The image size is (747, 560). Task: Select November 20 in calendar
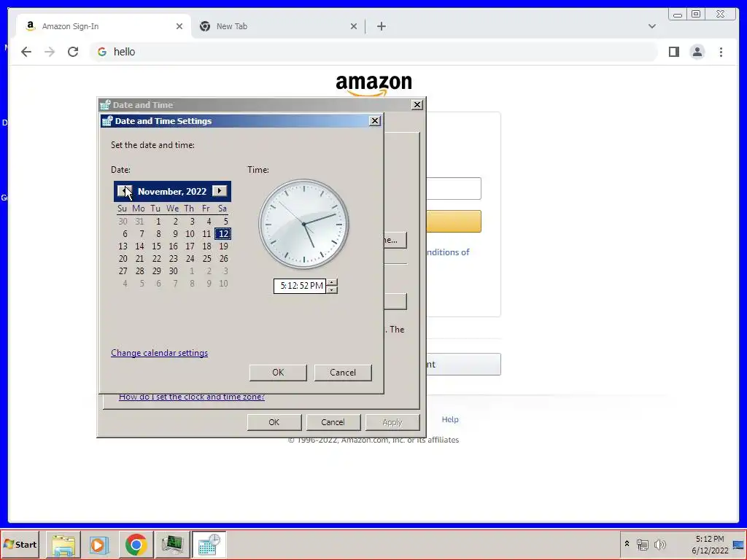tap(123, 259)
